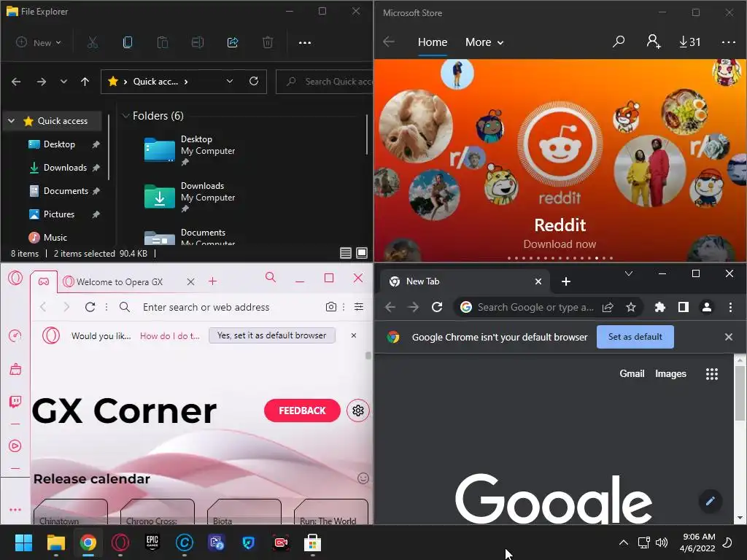Go up one folder level in File Explorer
The width and height of the screenshot is (747, 560).
click(x=85, y=82)
